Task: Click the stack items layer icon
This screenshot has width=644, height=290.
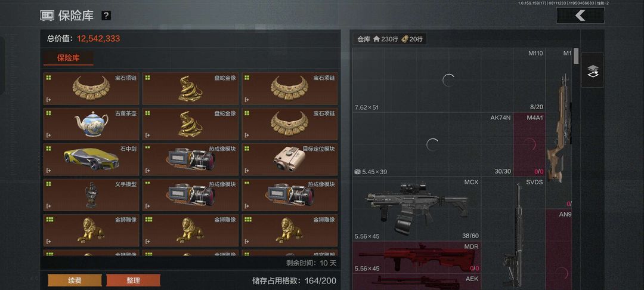Action: pos(593,70)
